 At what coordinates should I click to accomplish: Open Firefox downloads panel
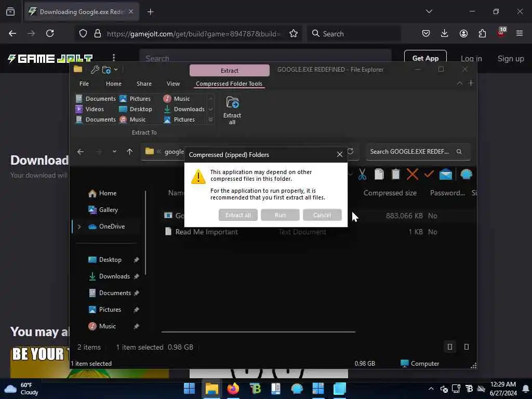(x=445, y=33)
